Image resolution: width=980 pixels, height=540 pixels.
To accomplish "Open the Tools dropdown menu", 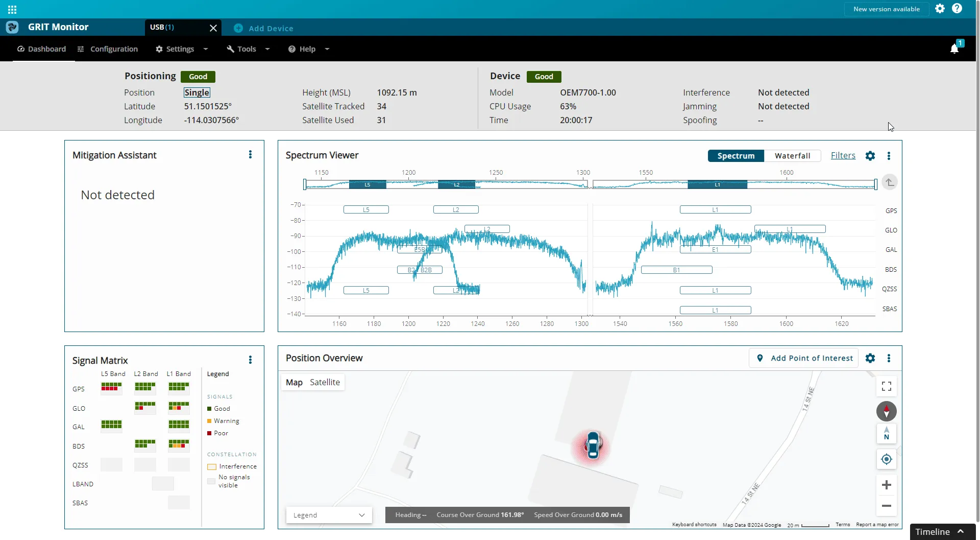I will pyautogui.click(x=248, y=49).
